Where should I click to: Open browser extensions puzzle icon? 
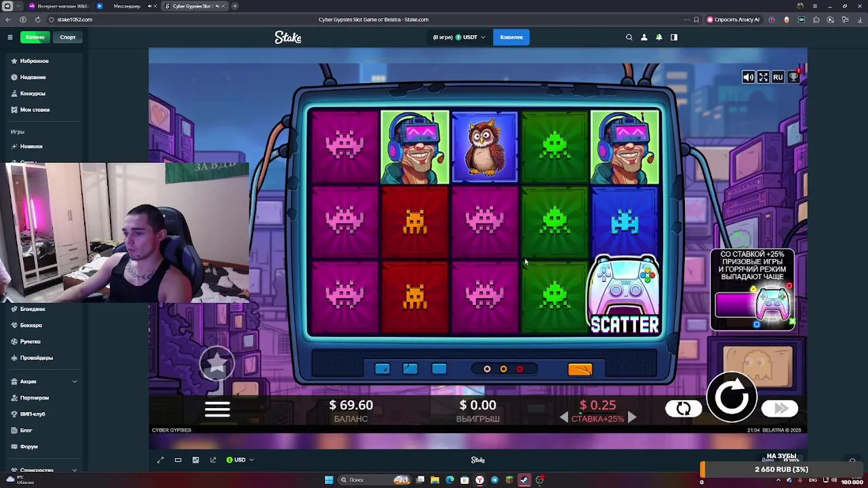coord(816,20)
